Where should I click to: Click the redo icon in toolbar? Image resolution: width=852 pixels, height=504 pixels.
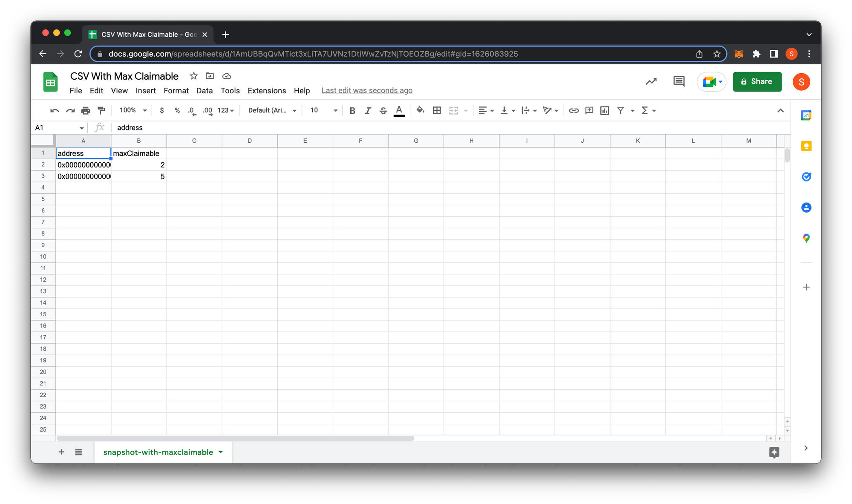[x=70, y=110]
